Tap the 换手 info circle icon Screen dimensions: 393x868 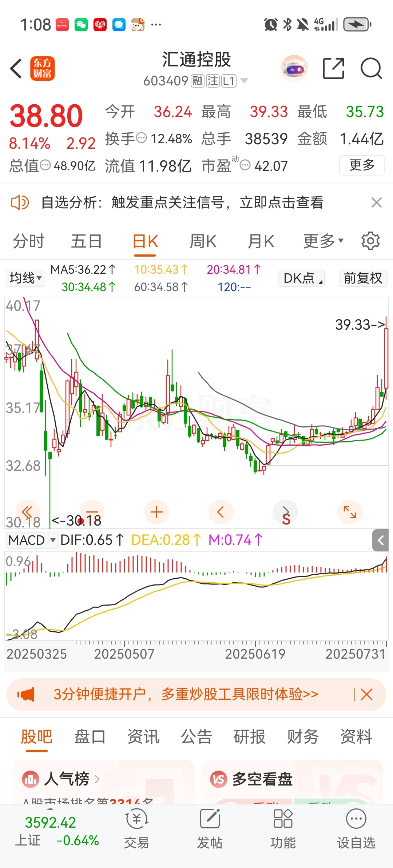tap(141, 138)
